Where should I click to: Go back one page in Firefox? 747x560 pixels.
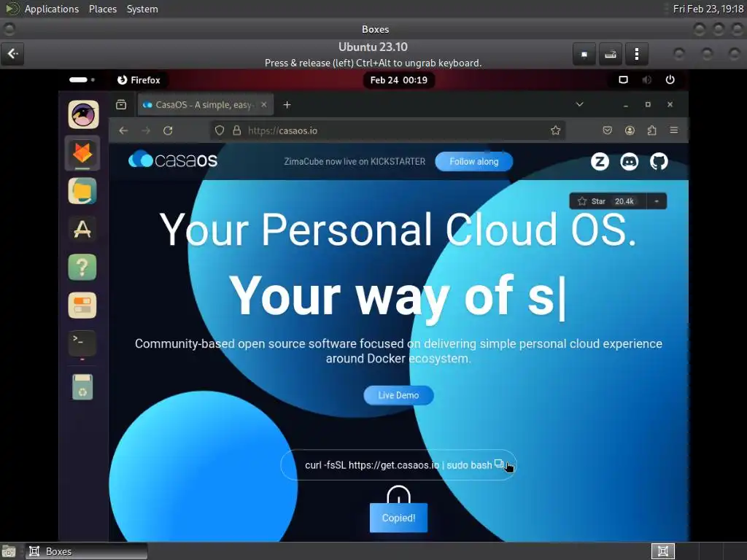(123, 131)
